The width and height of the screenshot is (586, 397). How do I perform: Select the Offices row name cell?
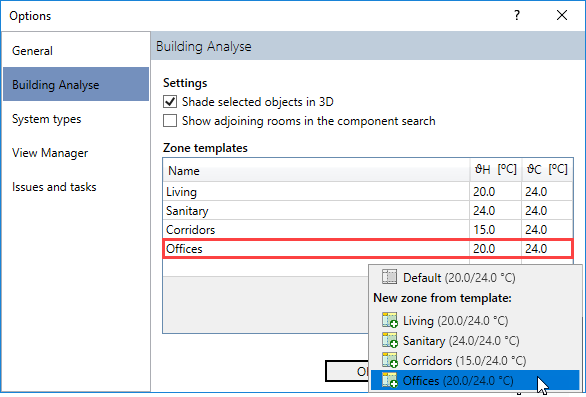pos(316,249)
